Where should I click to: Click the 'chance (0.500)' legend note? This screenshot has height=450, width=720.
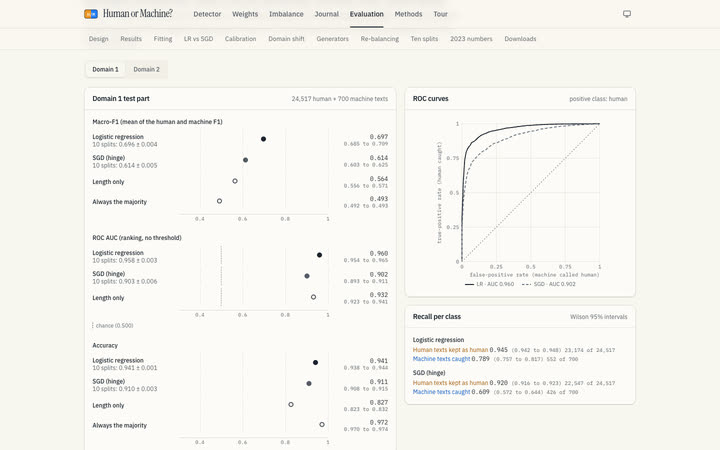tap(113, 326)
